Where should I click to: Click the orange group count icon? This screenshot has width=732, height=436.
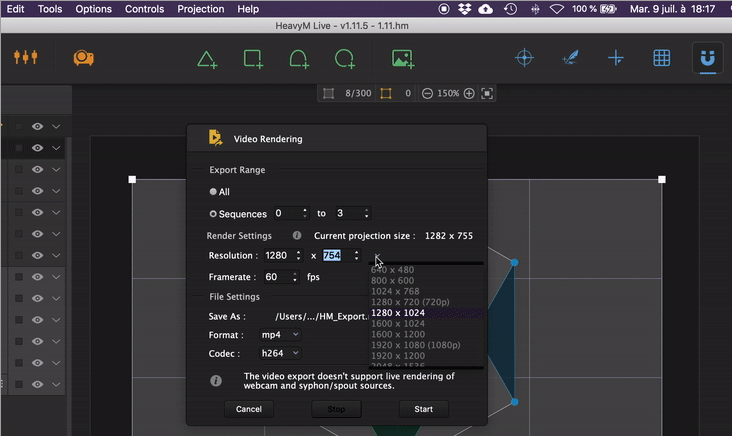[x=386, y=93]
